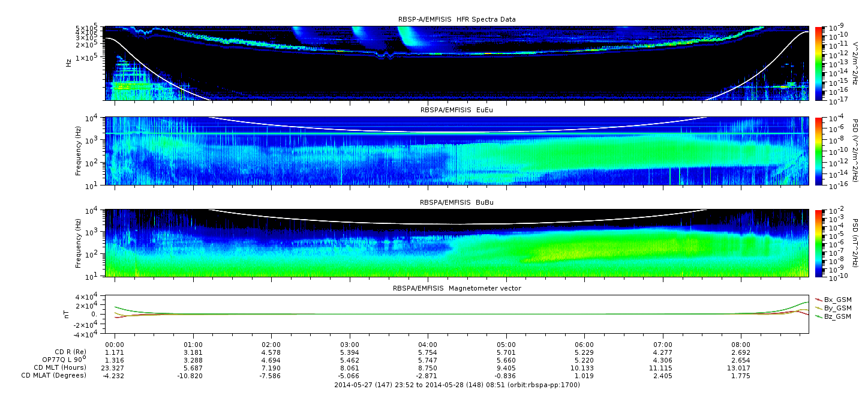The height and width of the screenshot is (395, 868).
Task: Click the HFR Spectra Data color bar
Action: pyautogui.click(x=818, y=63)
